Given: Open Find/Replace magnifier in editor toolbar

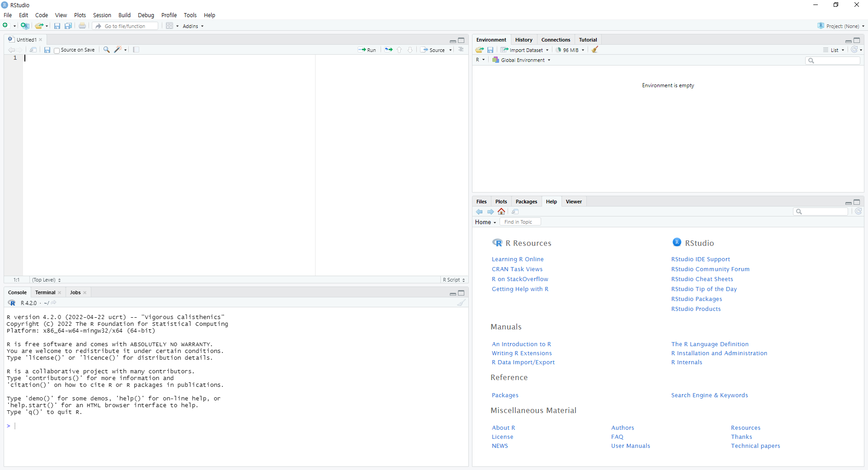Looking at the screenshot, I should point(106,50).
